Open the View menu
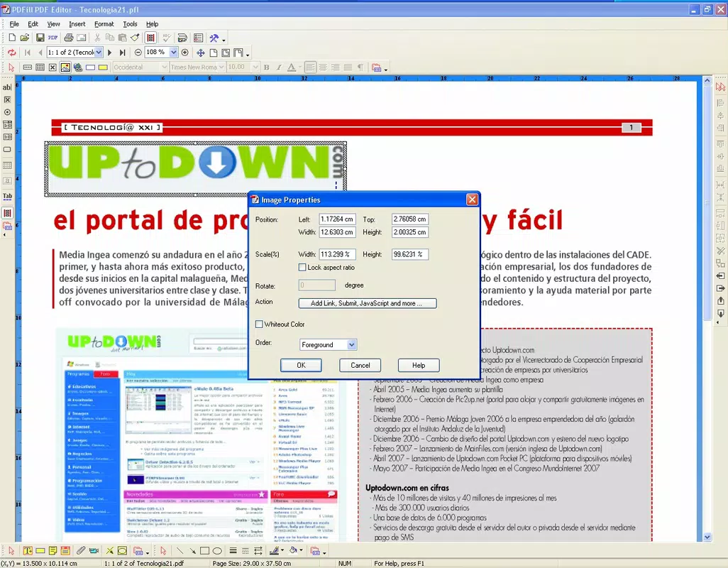Image resolution: width=728 pixels, height=568 pixels. pos(53,24)
